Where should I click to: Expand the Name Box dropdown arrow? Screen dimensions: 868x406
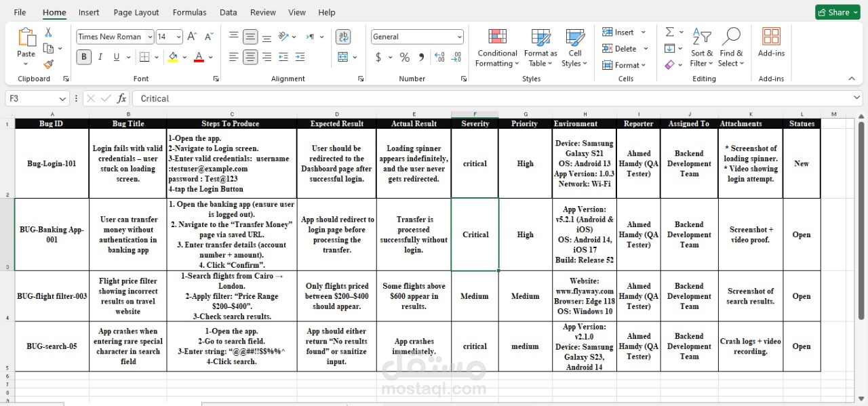point(62,98)
